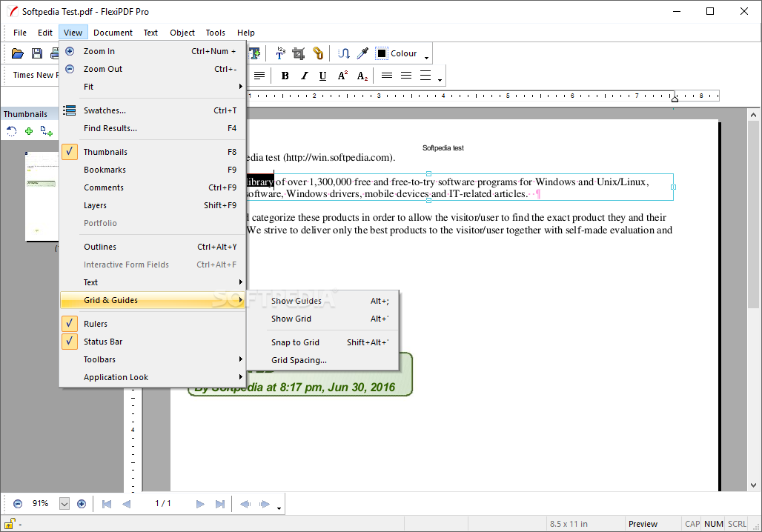
Task: Open the Object menu
Action: (182, 33)
